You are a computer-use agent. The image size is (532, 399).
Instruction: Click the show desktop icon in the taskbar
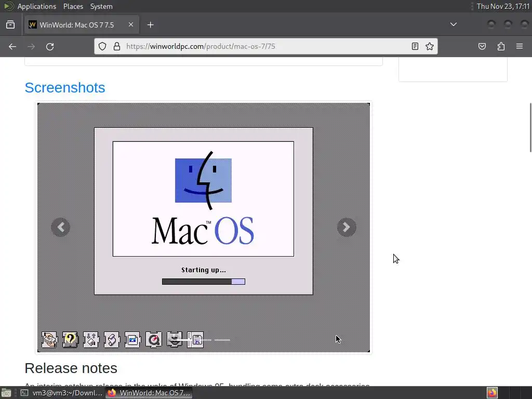click(x=6, y=393)
